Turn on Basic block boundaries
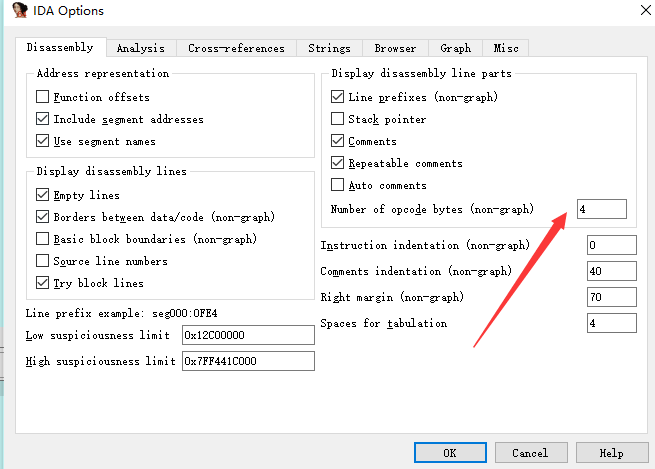The height and width of the screenshot is (469, 655). pos(42,240)
